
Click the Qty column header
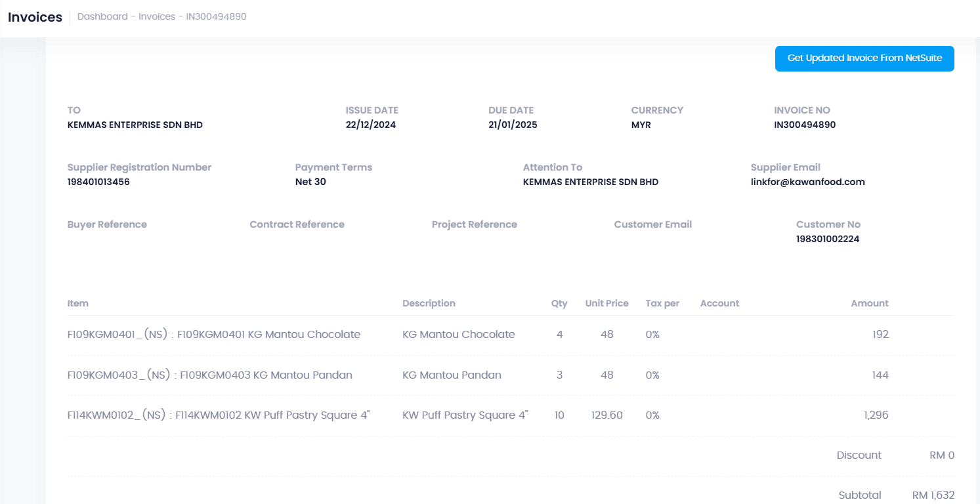click(x=559, y=303)
